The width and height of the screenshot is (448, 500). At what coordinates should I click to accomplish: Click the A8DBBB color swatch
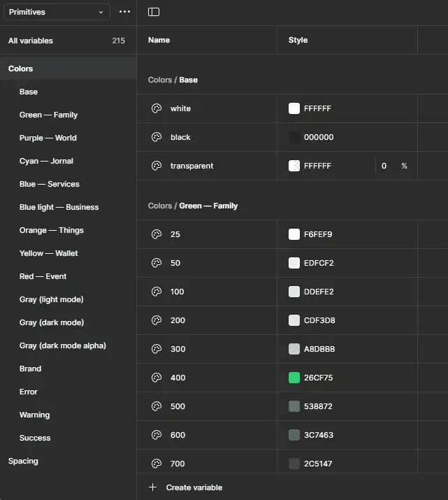[294, 349]
